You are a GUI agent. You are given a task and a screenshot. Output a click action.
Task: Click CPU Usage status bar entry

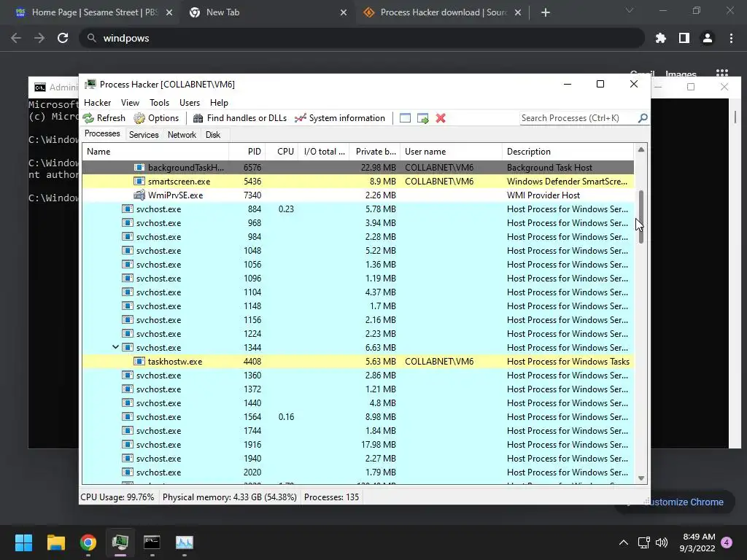(x=117, y=497)
